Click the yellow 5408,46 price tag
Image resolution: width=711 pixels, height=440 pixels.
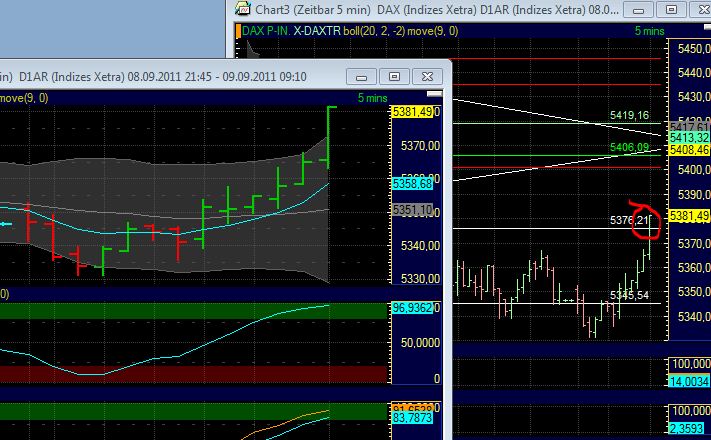pos(690,150)
